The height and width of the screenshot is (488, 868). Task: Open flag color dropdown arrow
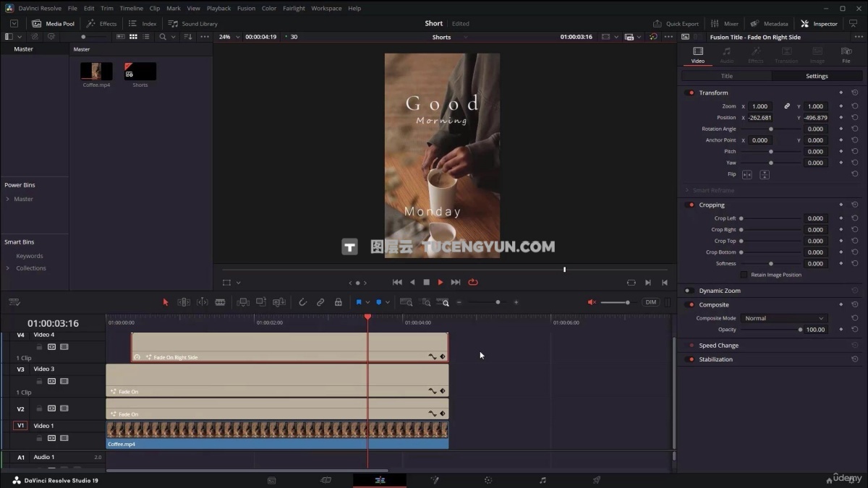click(367, 302)
